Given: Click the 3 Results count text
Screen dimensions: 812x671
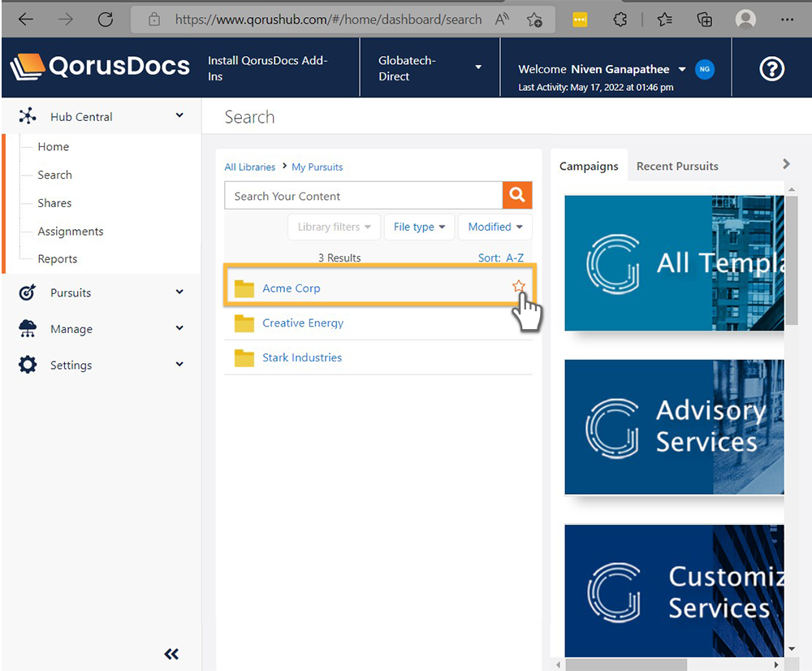Looking at the screenshot, I should (x=339, y=258).
